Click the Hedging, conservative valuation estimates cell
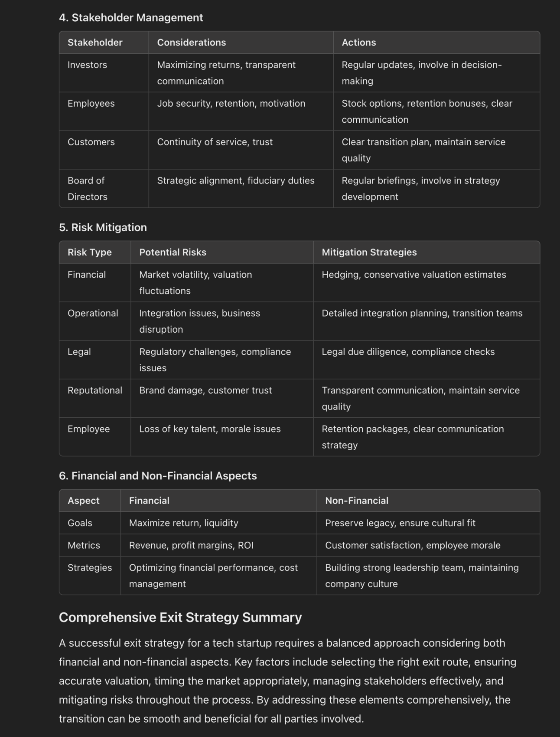560x737 pixels. click(x=427, y=282)
